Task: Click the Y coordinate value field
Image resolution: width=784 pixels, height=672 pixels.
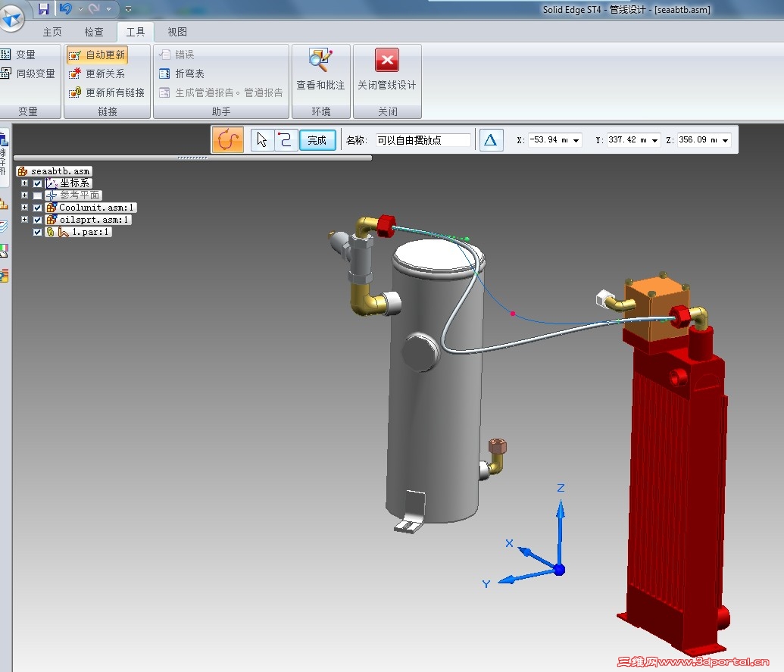Action: coord(628,140)
